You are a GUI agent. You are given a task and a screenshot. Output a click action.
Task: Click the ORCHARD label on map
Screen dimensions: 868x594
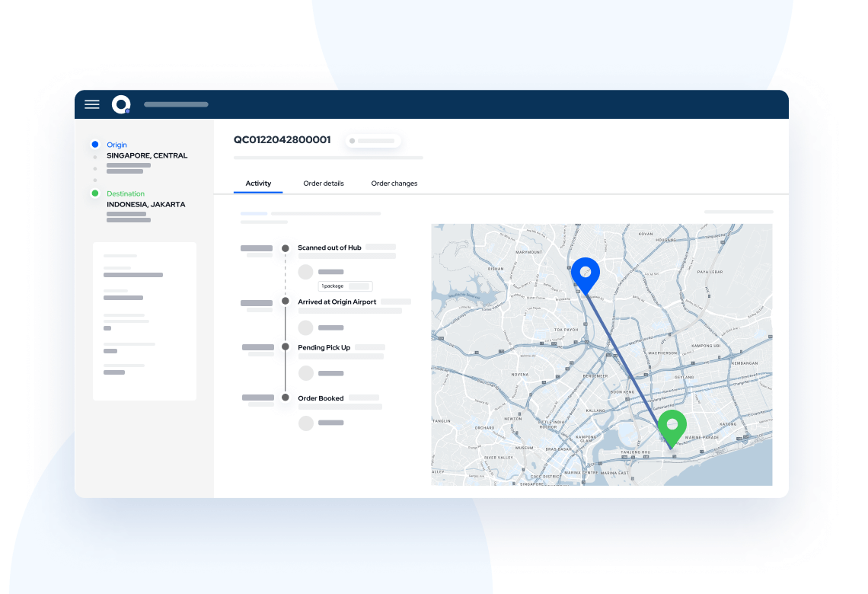(484, 427)
